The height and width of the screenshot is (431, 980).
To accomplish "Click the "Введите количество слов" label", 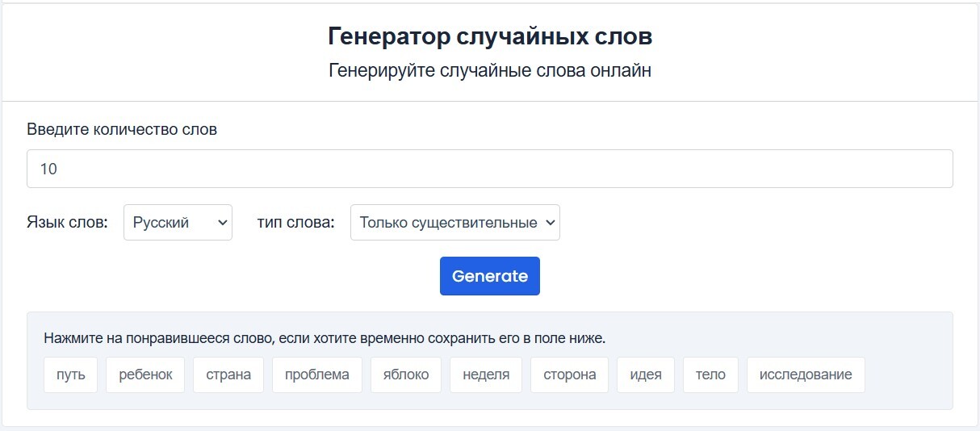I will (122, 129).
